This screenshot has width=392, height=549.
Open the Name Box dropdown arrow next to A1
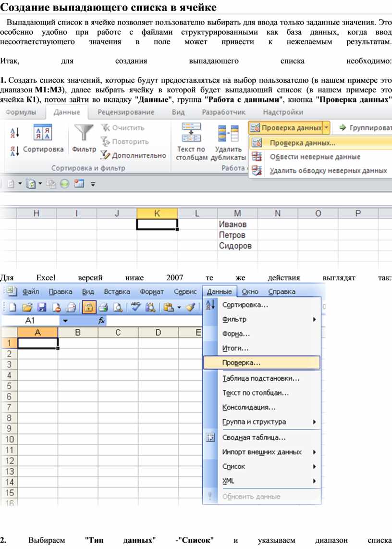(65, 321)
